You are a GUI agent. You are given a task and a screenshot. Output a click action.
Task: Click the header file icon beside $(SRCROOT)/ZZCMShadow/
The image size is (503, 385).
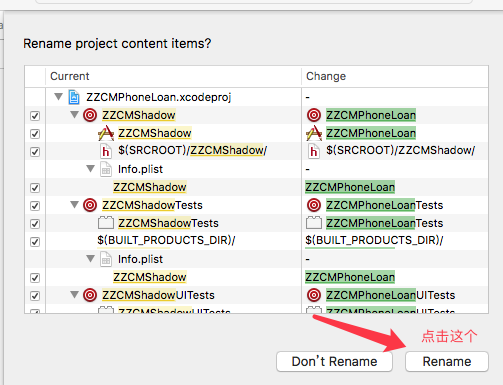[x=106, y=151]
